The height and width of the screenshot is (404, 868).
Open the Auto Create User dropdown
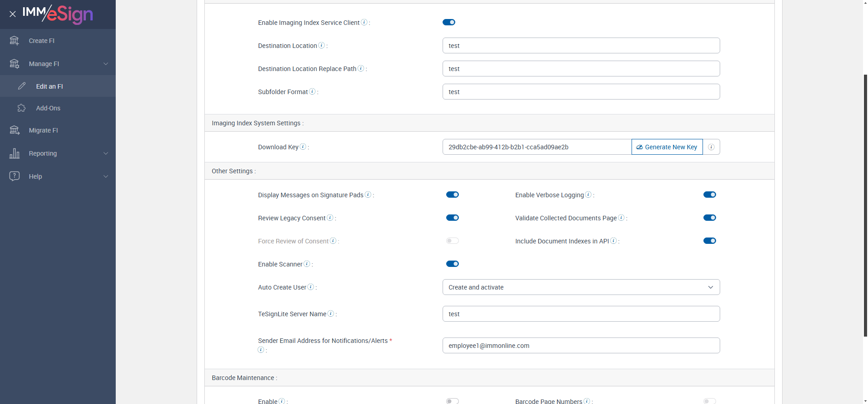pos(581,287)
